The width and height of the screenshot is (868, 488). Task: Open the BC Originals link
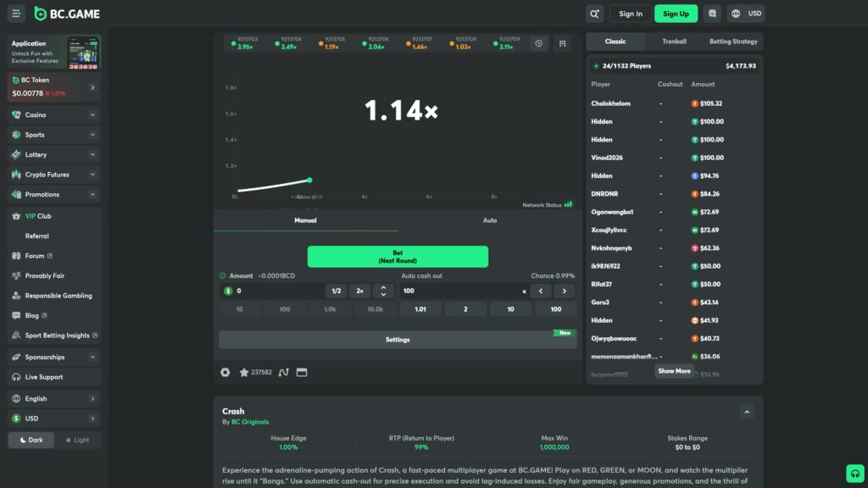pos(250,422)
